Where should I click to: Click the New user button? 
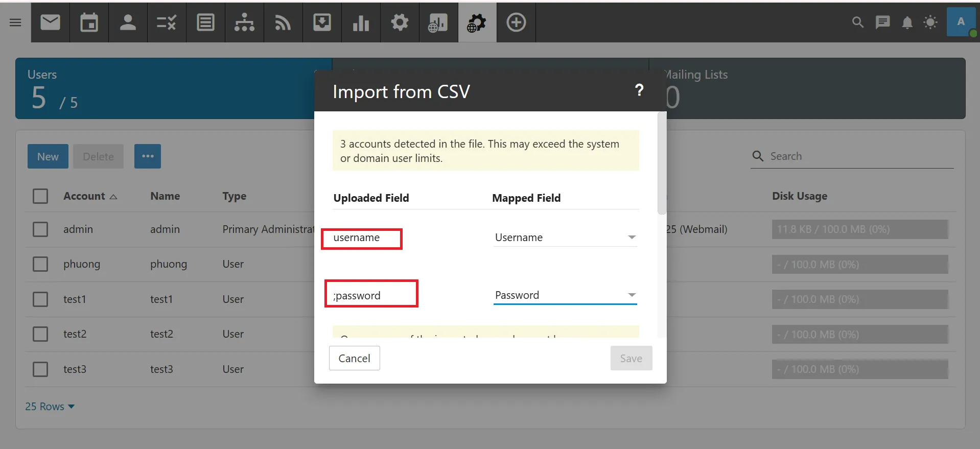tap(48, 156)
